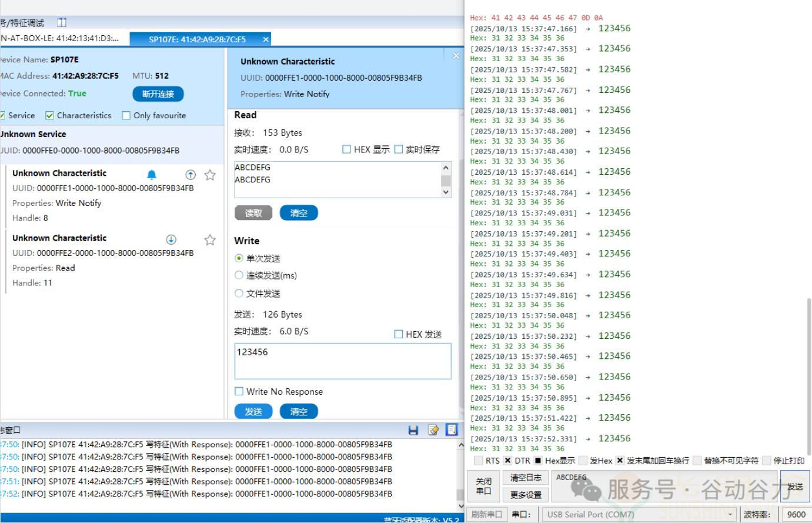Toggle 发末尾加回车换行 checkbox
This screenshot has height=523, width=812.
point(620,461)
